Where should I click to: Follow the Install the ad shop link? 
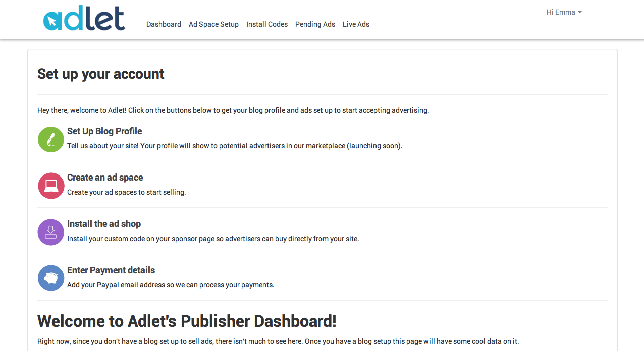(104, 224)
